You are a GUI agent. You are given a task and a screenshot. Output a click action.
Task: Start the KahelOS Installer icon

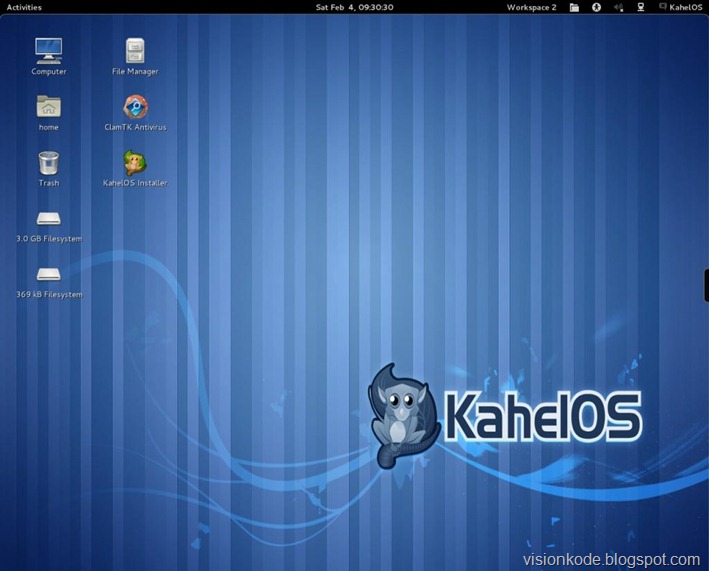pos(135,162)
